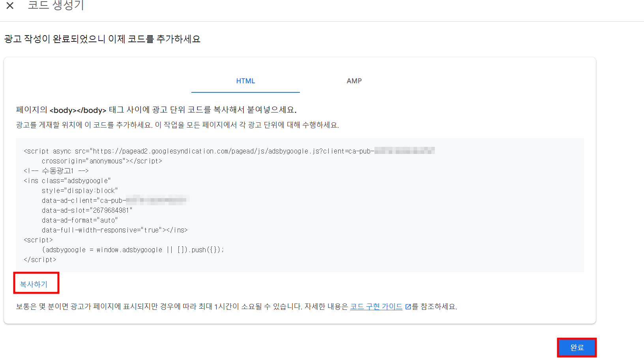Image resolution: width=644 pixels, height=358 pixels.
Task: Click the 코드 생성기 page title
Action: pos(56,5)
